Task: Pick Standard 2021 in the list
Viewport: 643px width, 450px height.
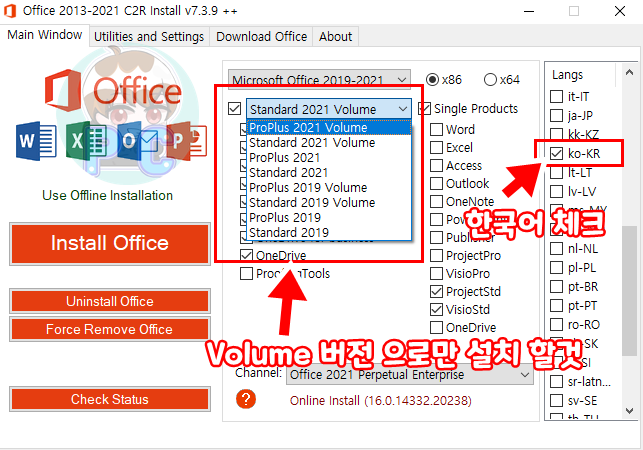Action: tap(329, 173)
